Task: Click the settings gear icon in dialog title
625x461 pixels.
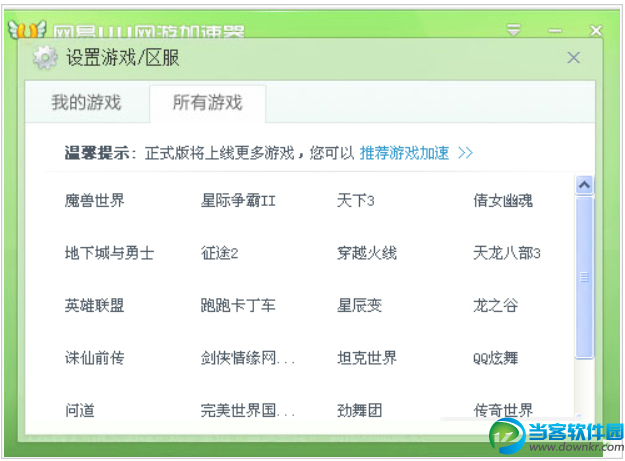Action: (45, 57)
